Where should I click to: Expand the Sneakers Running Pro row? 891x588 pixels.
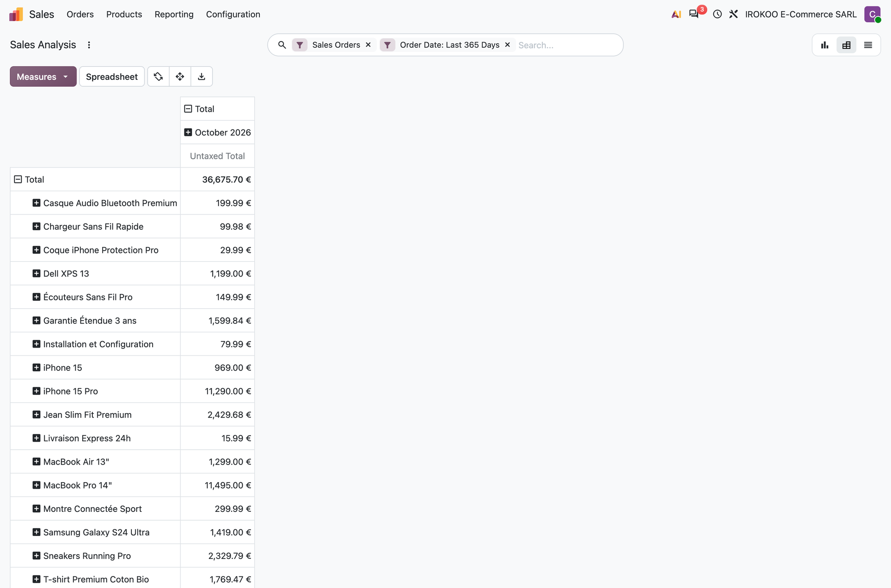[x=36, y=556]
